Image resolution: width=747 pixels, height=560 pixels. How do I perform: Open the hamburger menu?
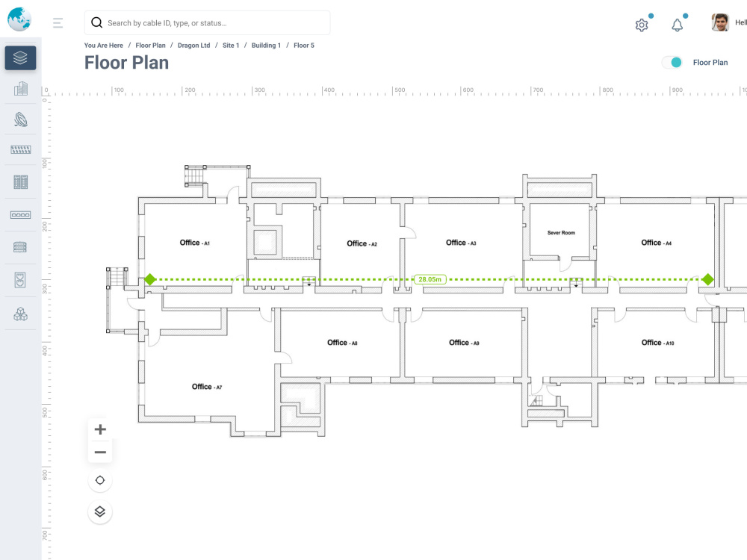[x=58, y=23]
